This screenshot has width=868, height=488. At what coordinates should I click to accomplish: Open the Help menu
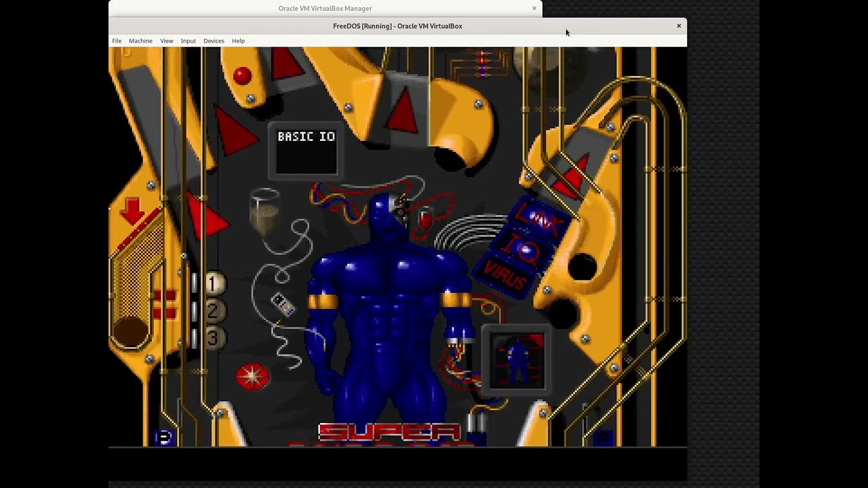coord(238,41)
